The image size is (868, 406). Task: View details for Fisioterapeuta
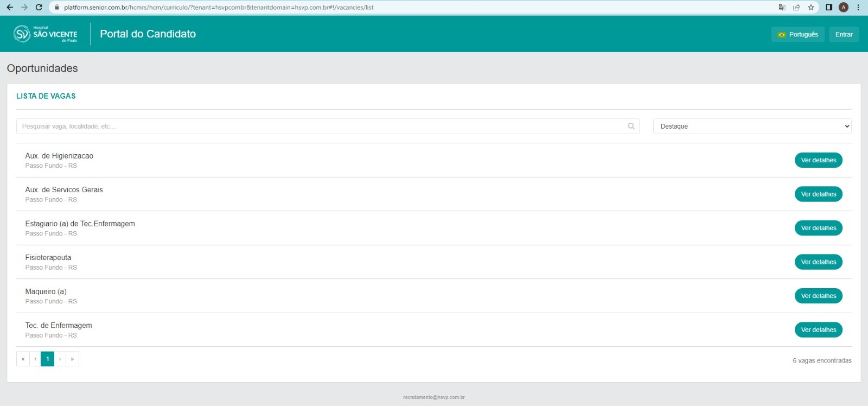[x=818, y=262]
